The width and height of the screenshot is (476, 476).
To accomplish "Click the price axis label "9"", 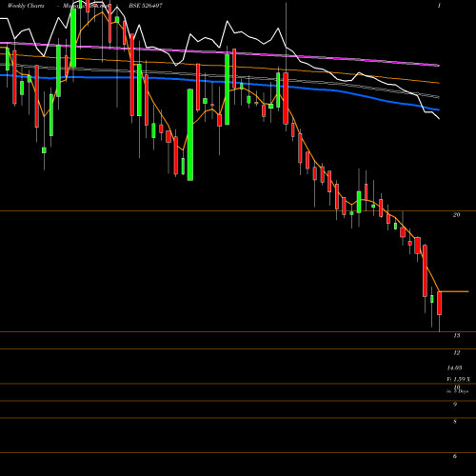I will pos(455,404).
